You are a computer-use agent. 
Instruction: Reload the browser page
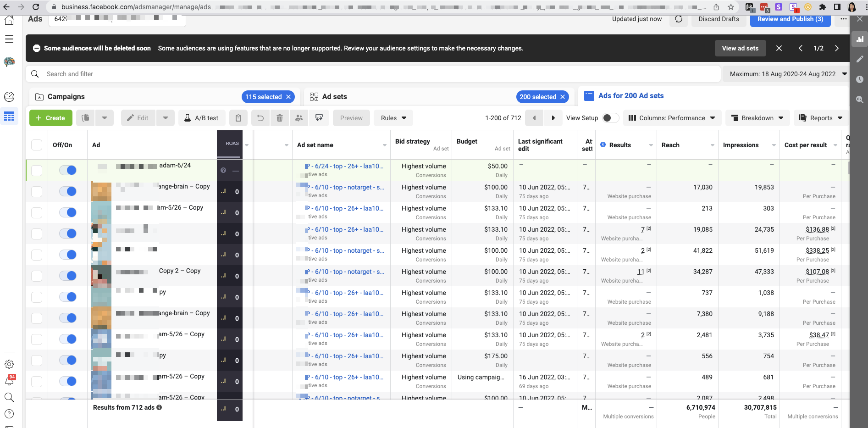tap(36, 7)
